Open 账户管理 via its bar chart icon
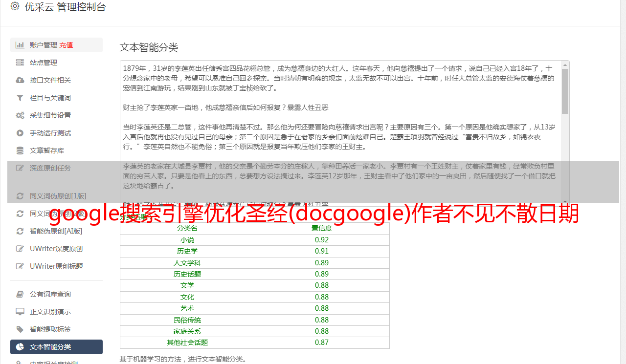 pyautogui.click(x=20, y=45)
